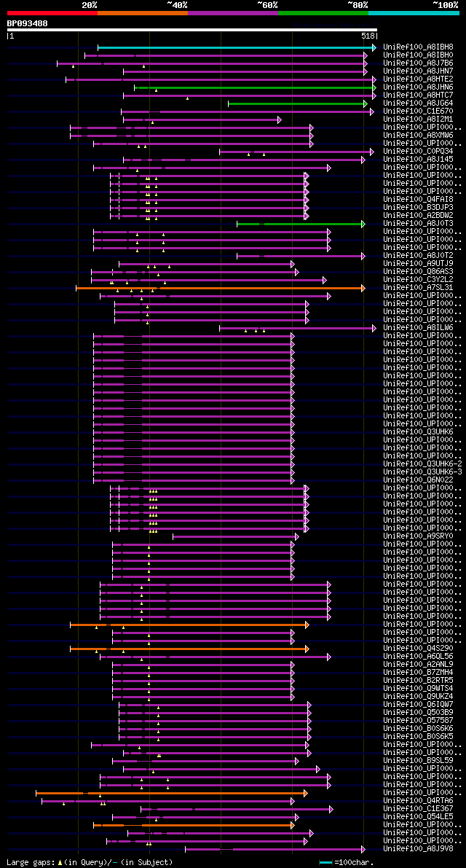Click the purple alignment bar of A8J9V8
The height and width of the screenshot is (868, 466).
[275, 849]
